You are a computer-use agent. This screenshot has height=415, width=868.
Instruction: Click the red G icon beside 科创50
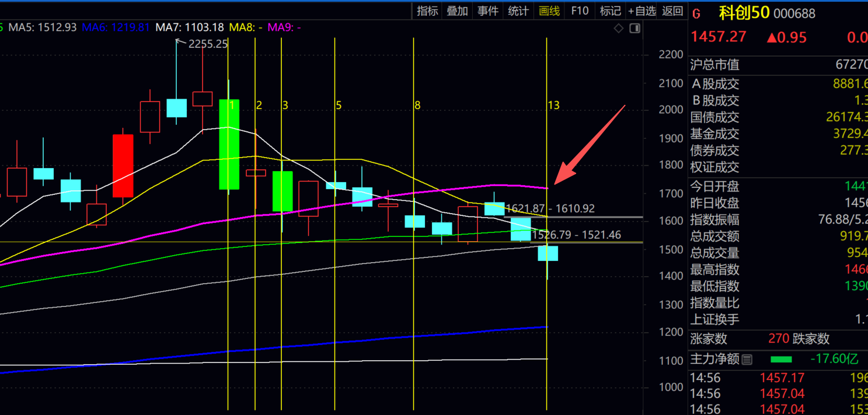(x=696, y=13)
